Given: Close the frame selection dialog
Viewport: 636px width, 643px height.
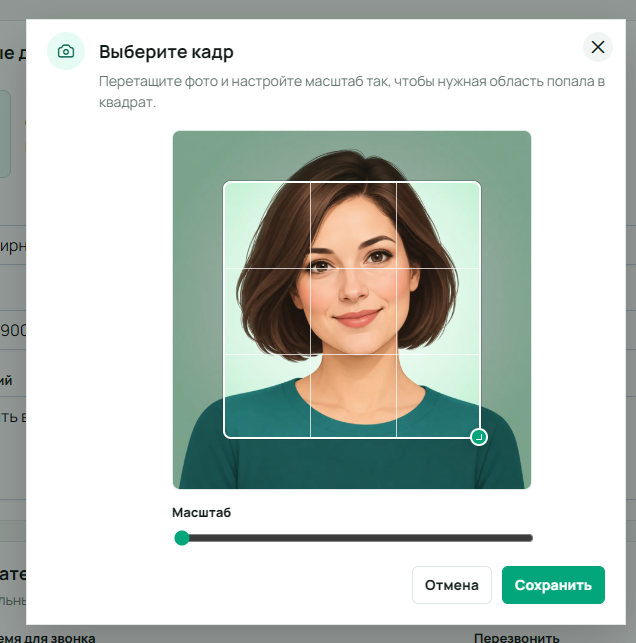Looking at the screenshot, I should click(x=597, y=47).
